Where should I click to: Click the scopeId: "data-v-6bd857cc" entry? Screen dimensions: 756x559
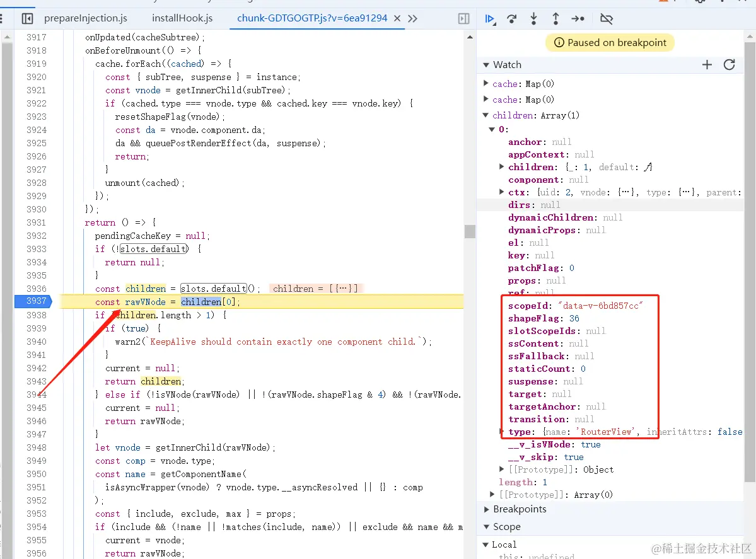pos(576,306)
